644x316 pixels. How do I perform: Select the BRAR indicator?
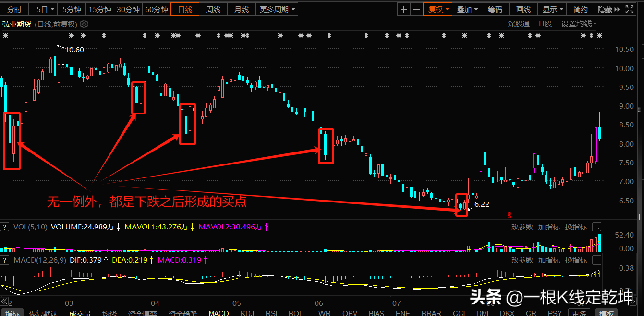[x=431, y=313]
